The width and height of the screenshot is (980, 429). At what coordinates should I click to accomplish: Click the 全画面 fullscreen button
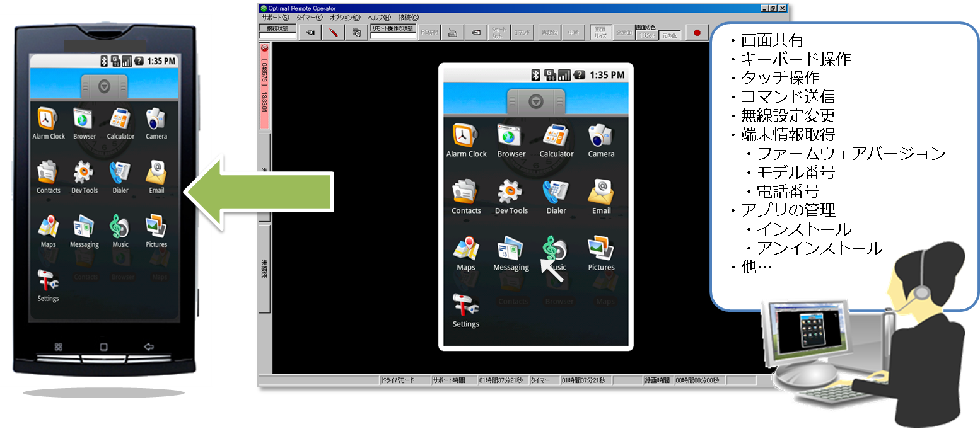(624, 33)
